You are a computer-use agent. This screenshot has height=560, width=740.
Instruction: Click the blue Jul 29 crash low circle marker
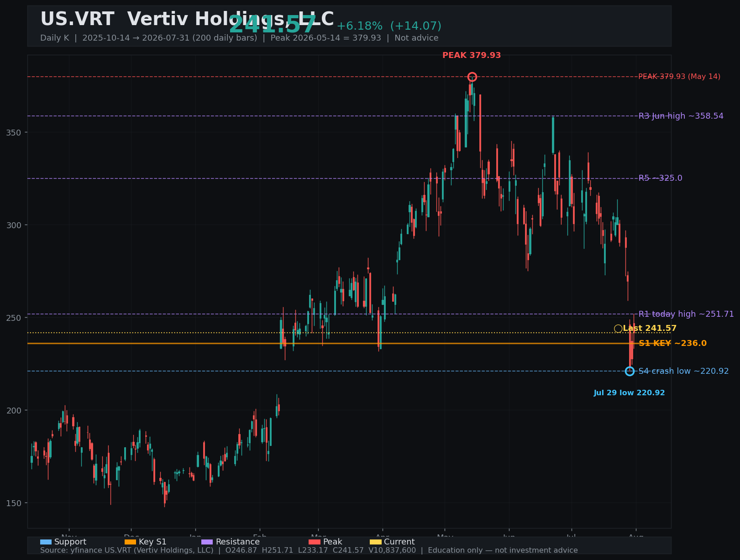point(630,371)
